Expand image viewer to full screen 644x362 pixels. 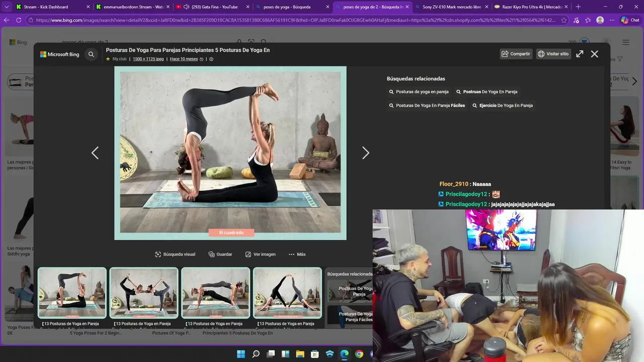pos(580,54)
